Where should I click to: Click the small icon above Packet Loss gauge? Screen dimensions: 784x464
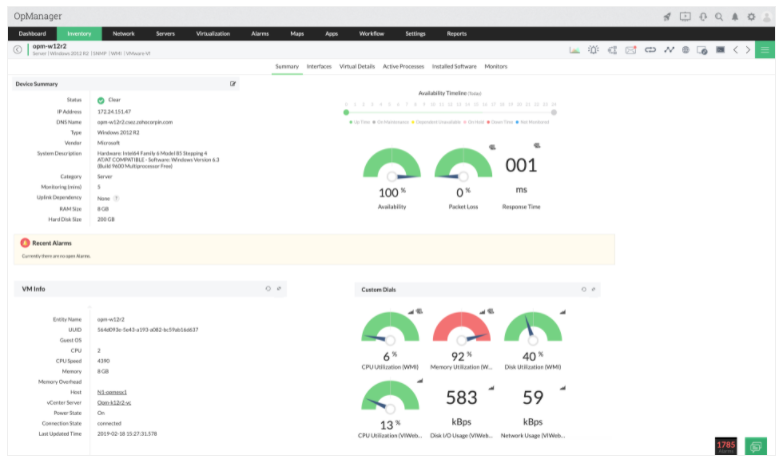492,147
